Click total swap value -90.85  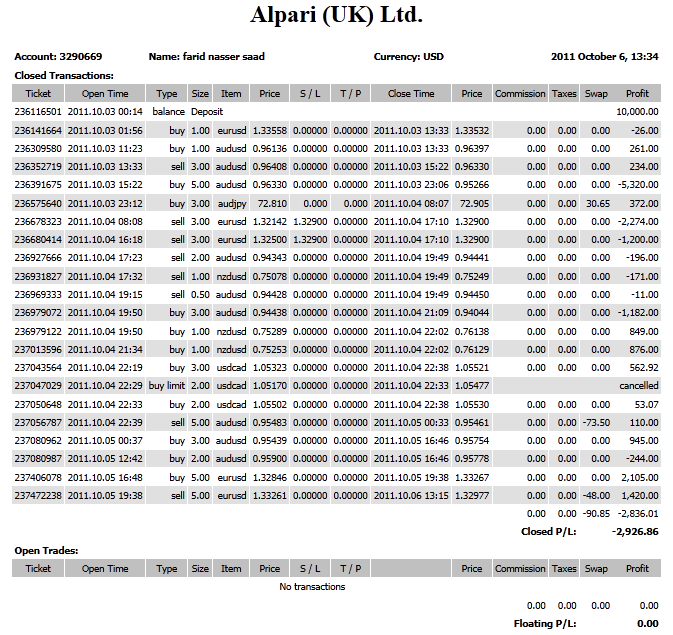[596, 513]
